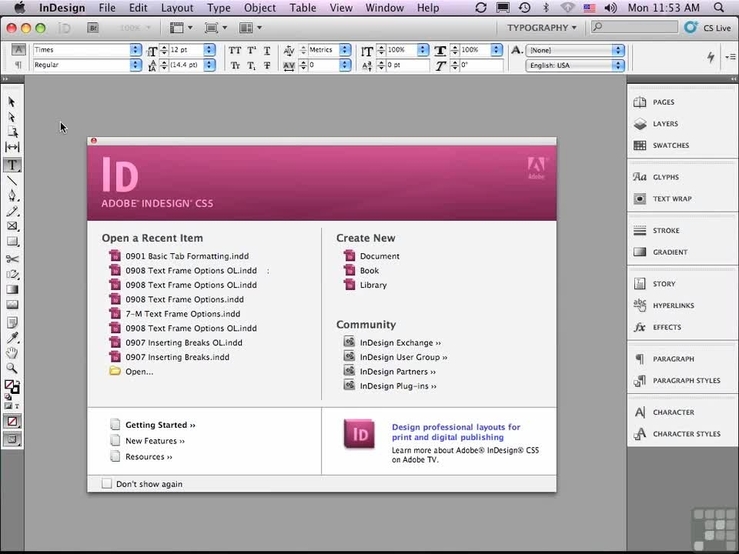Select the Line tool
Viewport: 739px width, 554px height.
(x=12, y=181)
